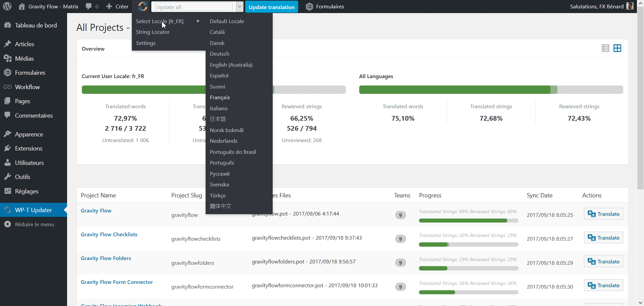This screenshot has height=306, width=644.
Task: Click the Commentaires icon in sidebar
Action: [x=7, y=115]
